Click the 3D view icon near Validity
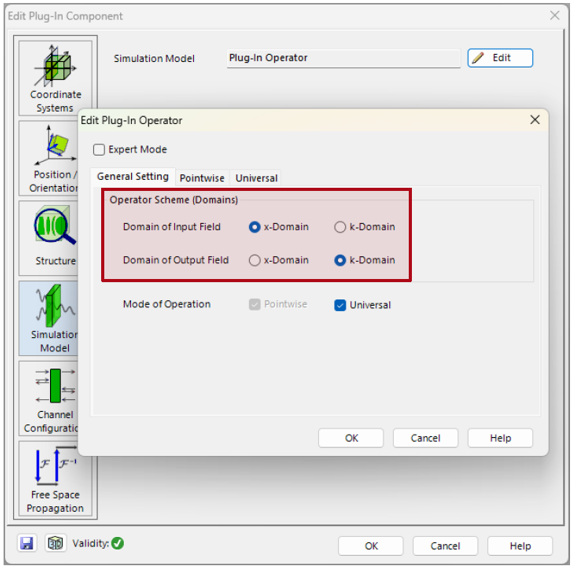This screenshot has width=572, height=568. [x=55, y=543]
